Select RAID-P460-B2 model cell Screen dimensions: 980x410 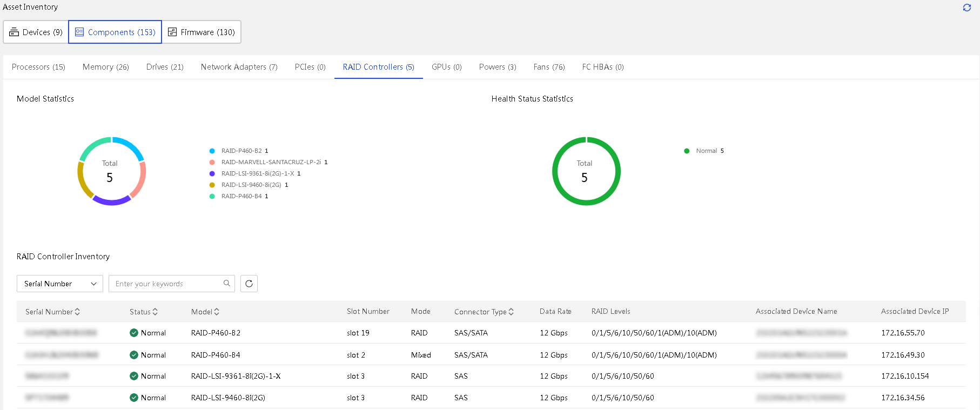[216, 333]
